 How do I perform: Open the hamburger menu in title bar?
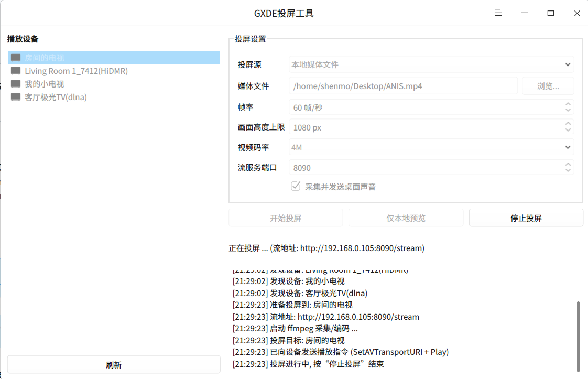[x=498, y=13]
